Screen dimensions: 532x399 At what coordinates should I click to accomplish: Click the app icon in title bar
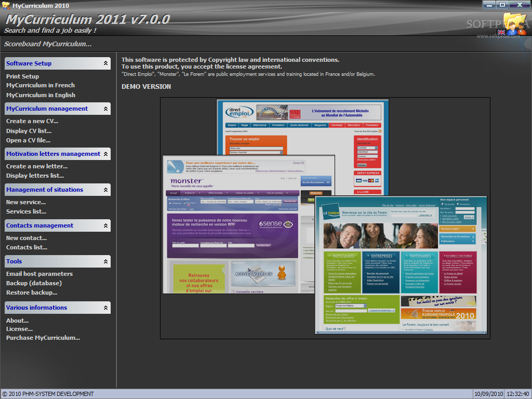coord(6,5)
